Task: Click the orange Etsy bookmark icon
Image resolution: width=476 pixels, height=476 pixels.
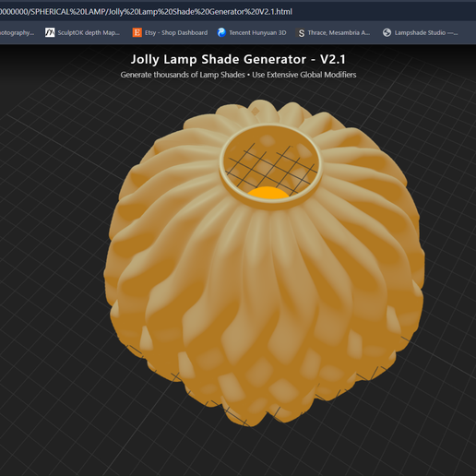Action: (137, 32)
